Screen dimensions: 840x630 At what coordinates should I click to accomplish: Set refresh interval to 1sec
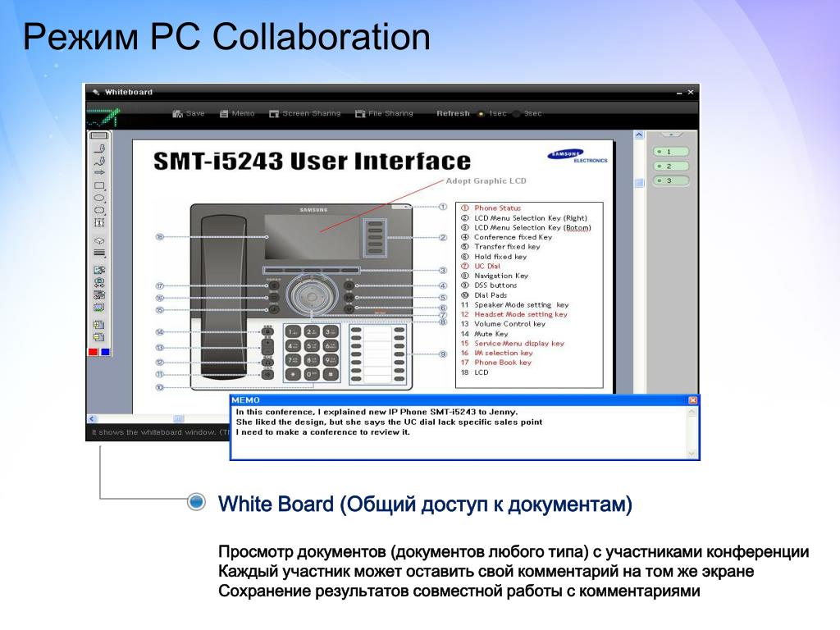tap(492, 113)
